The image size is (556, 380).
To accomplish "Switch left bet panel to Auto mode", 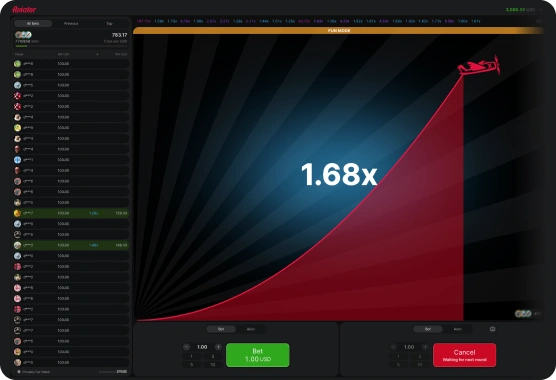I will point(251,329).
